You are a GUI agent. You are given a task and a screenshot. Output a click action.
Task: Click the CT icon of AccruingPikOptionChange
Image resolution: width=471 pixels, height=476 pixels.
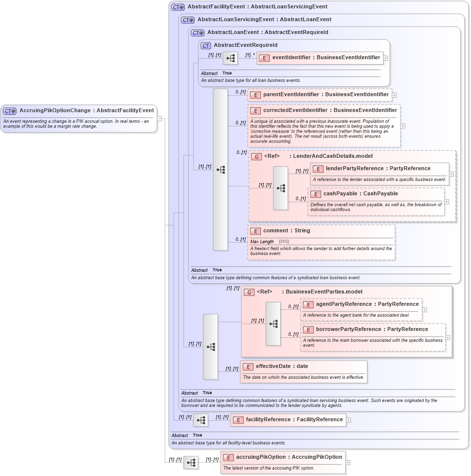pyautogui.click(x=11, y=110)
